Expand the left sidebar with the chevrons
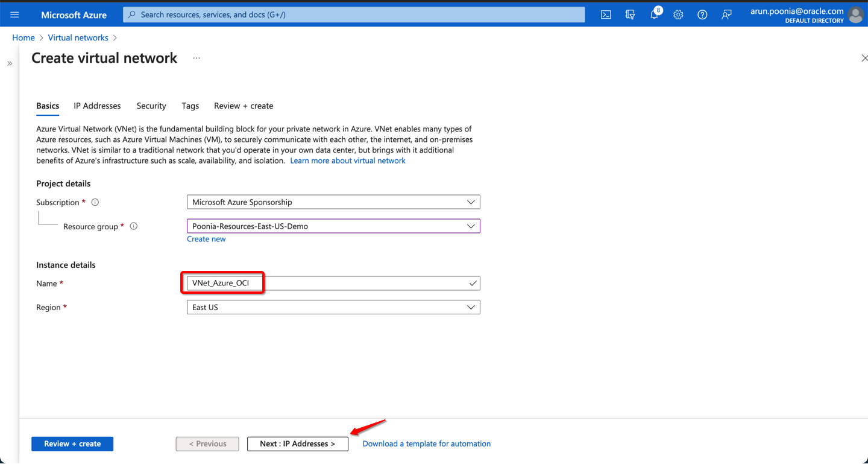 [10, 63]
